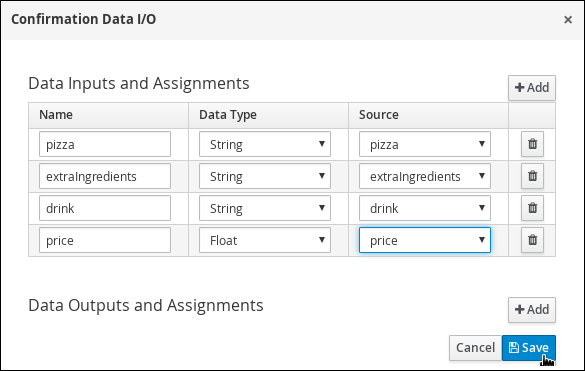The height and width of the screenshot is (371, 585).
Task: Save the data I/O assignments
Action: 529,348
